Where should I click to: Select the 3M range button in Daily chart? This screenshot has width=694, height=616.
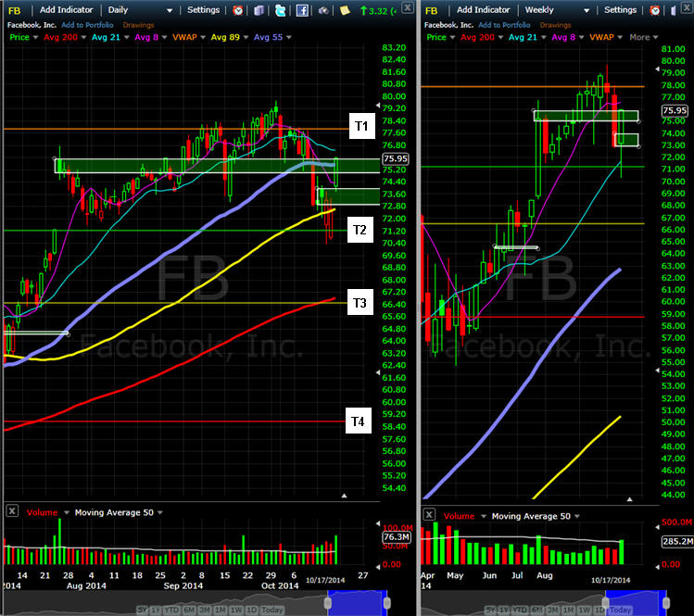click(205, 610)
